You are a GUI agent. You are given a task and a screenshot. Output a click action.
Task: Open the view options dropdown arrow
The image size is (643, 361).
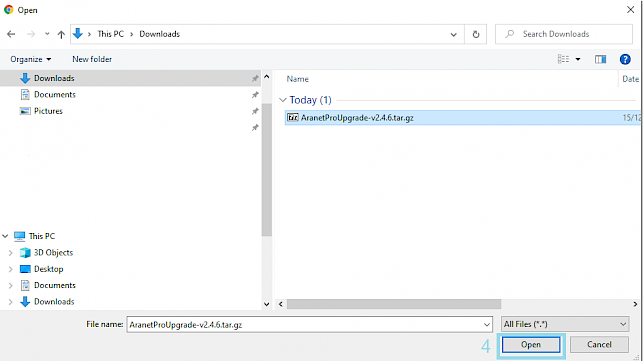coord(578,59)
